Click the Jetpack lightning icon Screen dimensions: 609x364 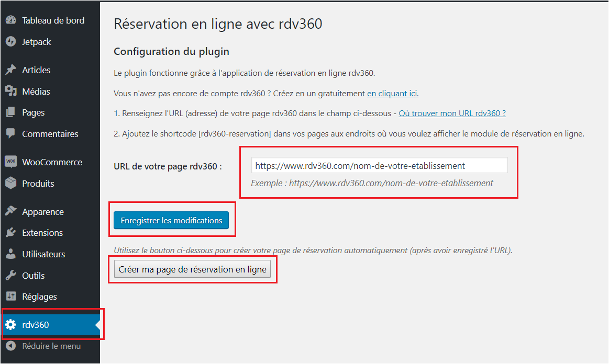pos(11,41)
